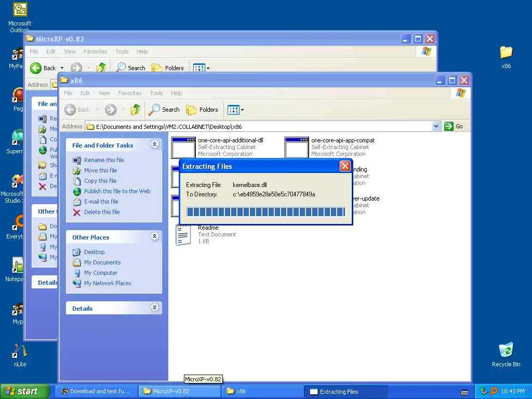This screenshot has height=399, width=532.
Task: Click the Start button
Action: [x=24, y=391]
